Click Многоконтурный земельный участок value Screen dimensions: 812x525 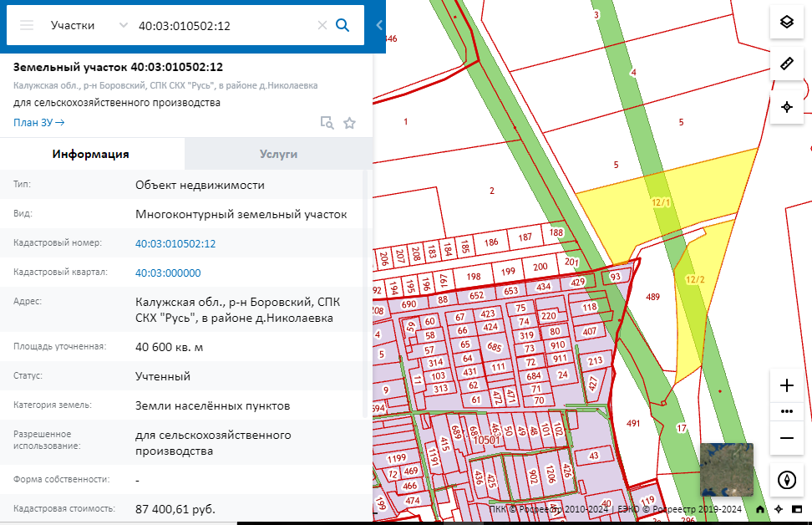click(241, 215)
